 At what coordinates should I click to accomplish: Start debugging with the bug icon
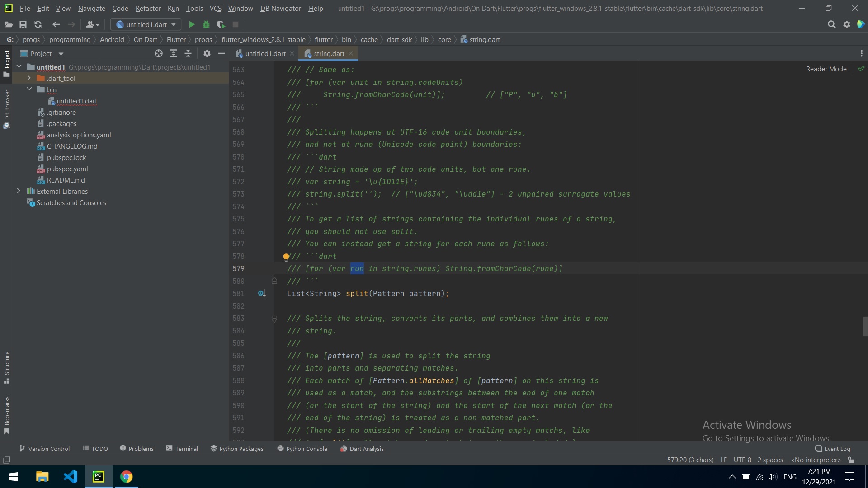click(x=206, y=24)
